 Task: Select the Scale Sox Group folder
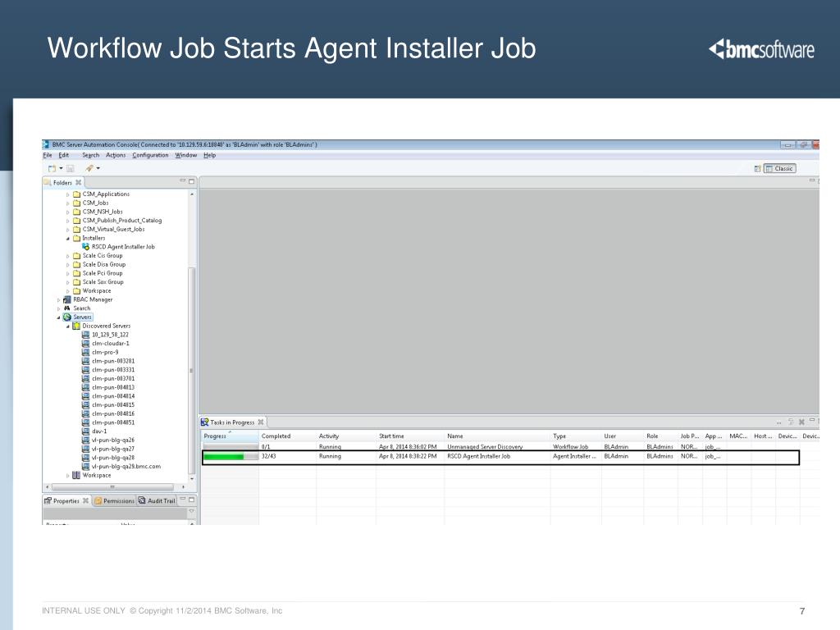tap(103, 282)
